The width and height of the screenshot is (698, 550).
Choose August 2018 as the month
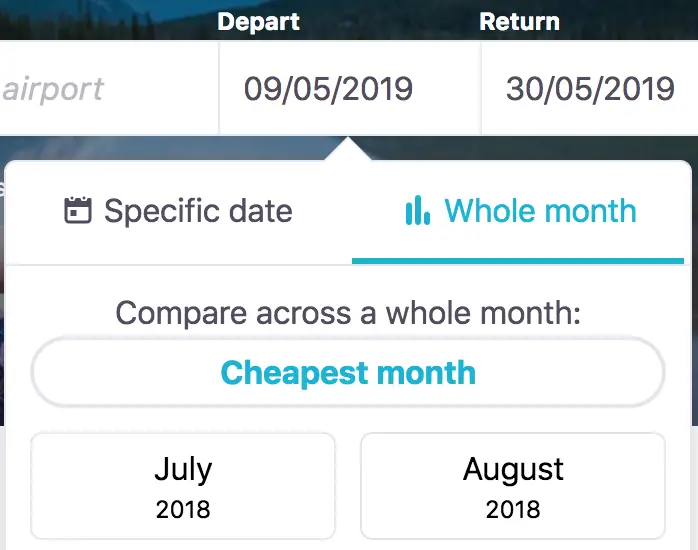[513, 486]
